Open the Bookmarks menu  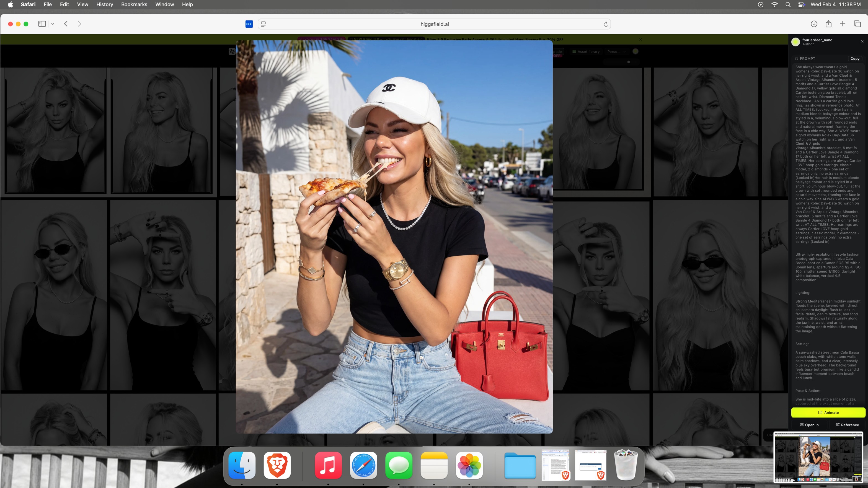(x=134, y=4)
